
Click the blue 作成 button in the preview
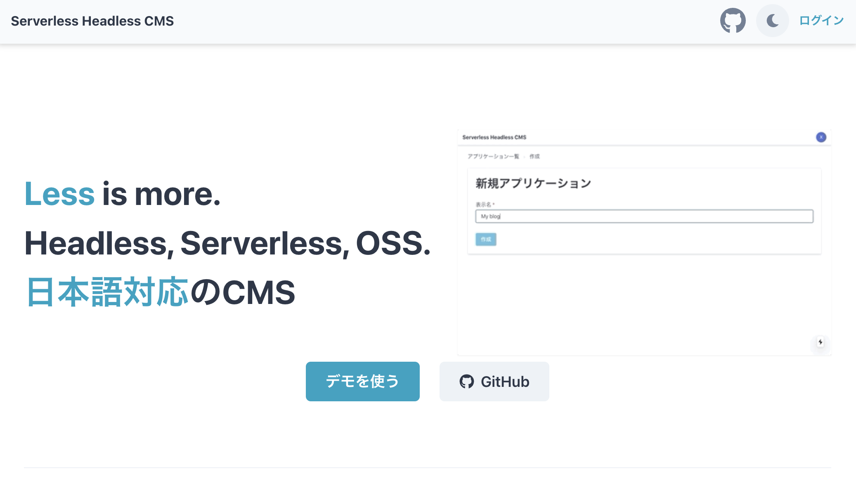(x=486, y=240)
